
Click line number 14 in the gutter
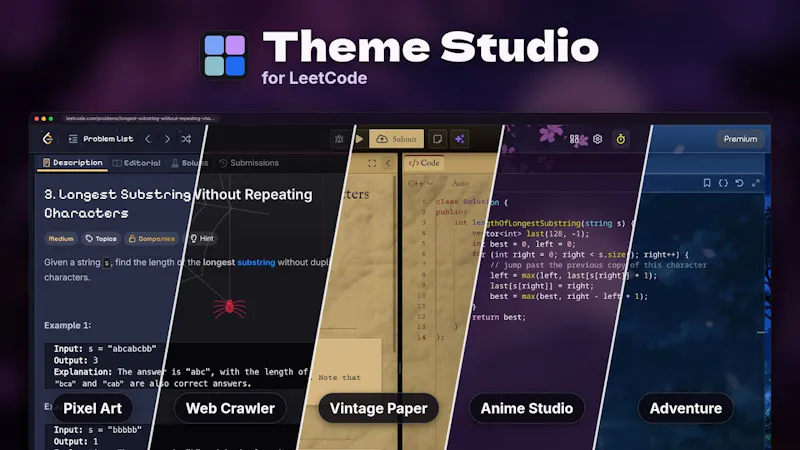coord(421,337)
